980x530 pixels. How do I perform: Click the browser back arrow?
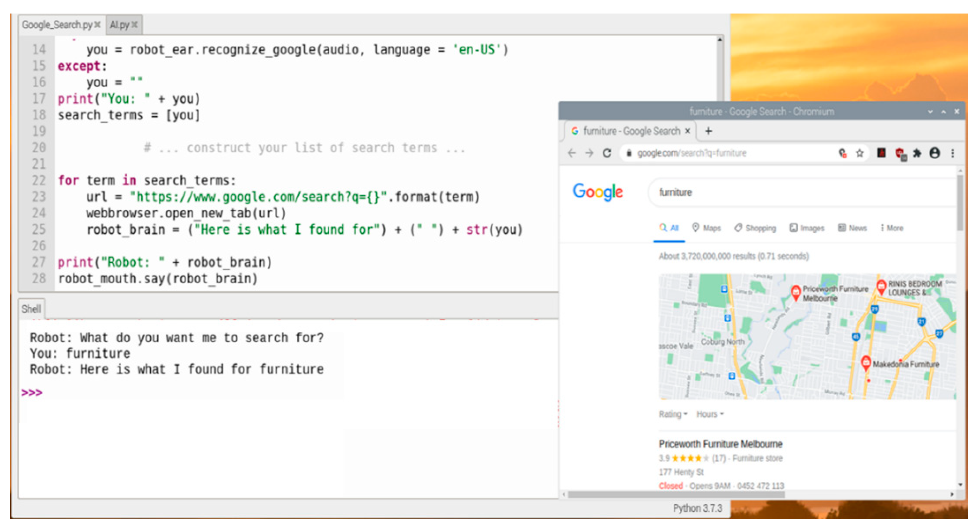click(x=572, y=153)
